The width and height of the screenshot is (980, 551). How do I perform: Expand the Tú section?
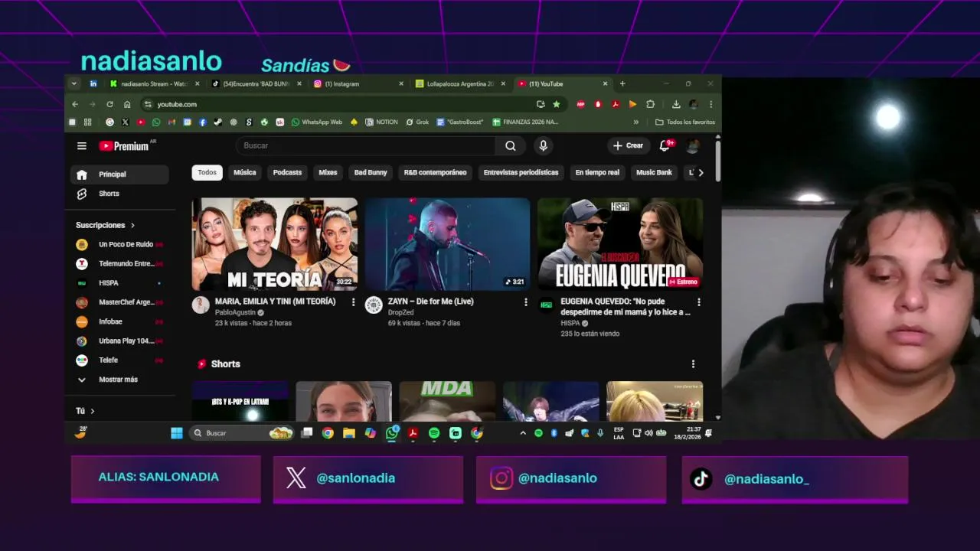point(85,411)
